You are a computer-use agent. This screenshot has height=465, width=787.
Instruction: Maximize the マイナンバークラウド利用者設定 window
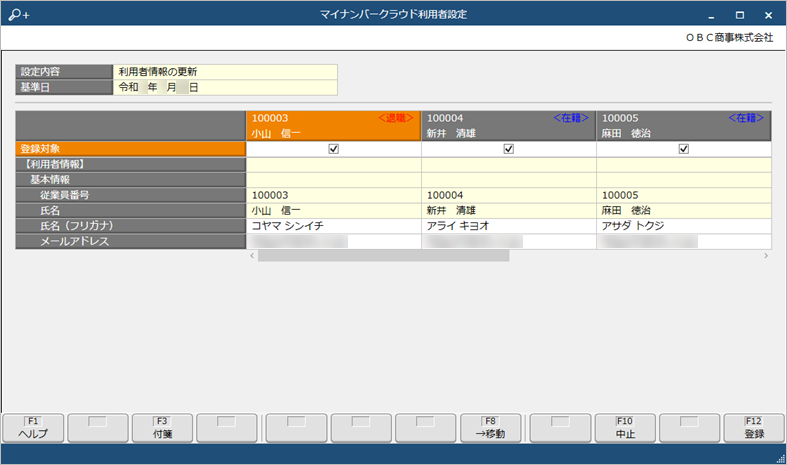point(740,15)
